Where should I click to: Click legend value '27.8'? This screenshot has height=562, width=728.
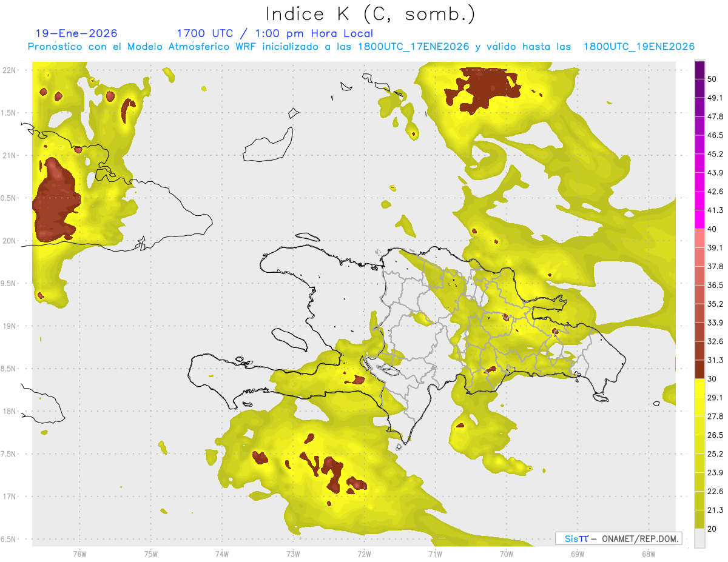pos(715,416)
